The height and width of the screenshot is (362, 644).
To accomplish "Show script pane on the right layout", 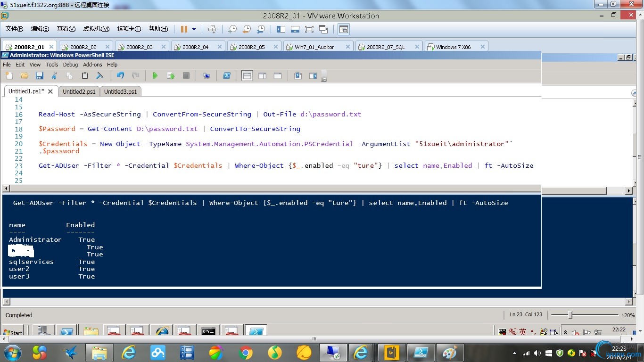I will [x=263, y=76].
